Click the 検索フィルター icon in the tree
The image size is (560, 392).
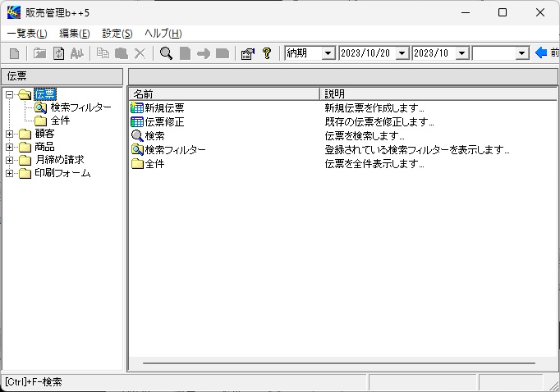tap(41, 107)
